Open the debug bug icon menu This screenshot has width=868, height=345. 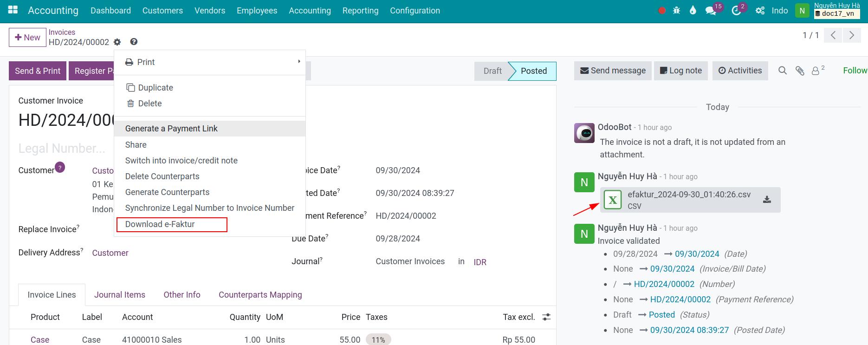coord(677,10)
